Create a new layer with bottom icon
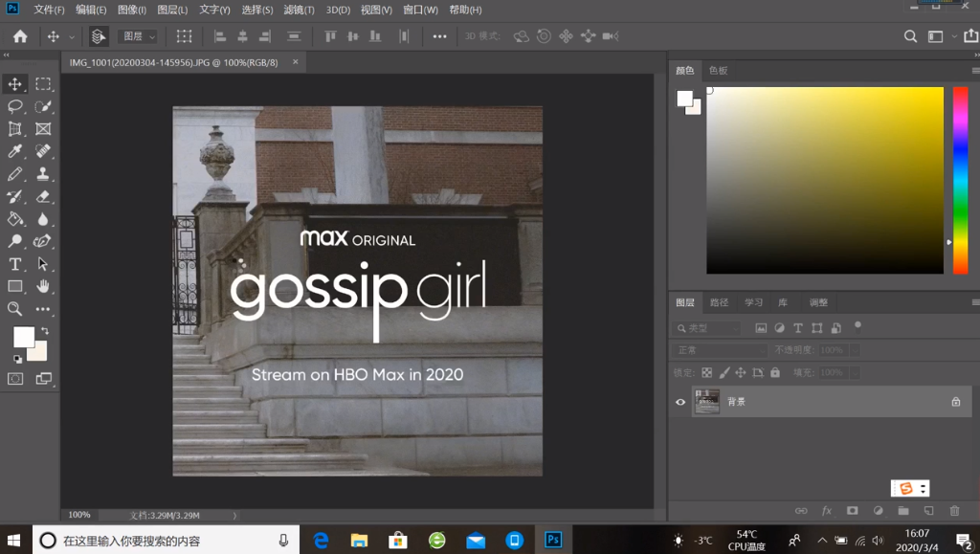This screenshot has height=554, width=980. [x=928, y=510]
